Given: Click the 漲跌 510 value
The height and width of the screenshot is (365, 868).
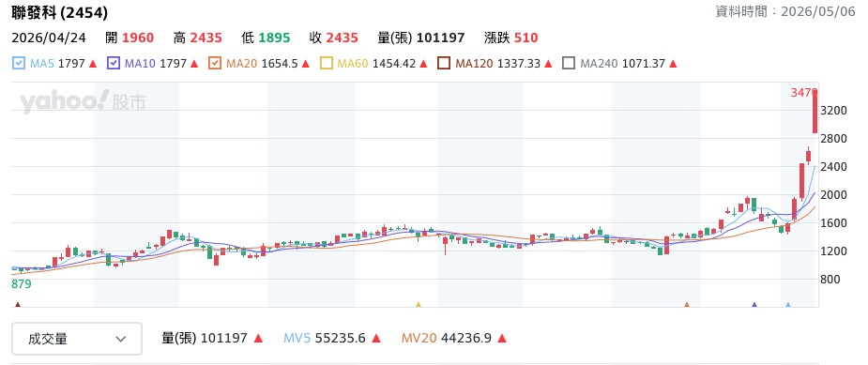Looking at the screenshot, I should click(x=525, y=38).
